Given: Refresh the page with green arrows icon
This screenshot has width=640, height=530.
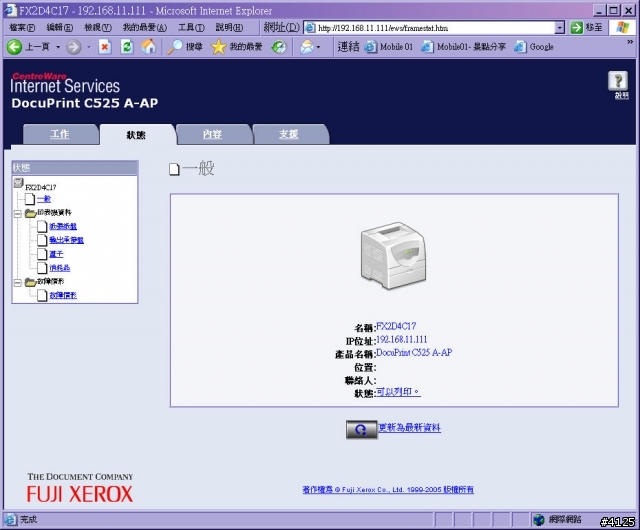Looking at the screenshot, I should [127, 47].
